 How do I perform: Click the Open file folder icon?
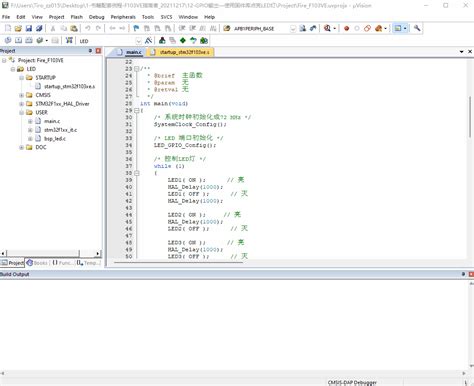(x=18, y=28)
